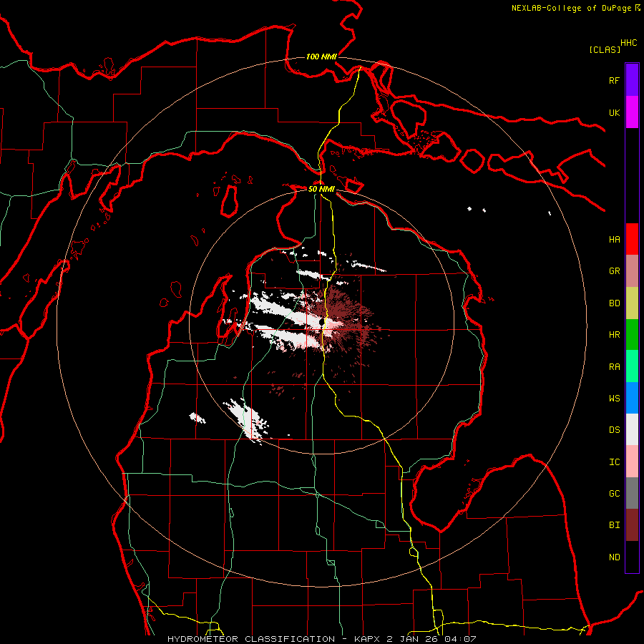Click the HHC title text
The height and width of the screenshot is (644, 644).
pyautogui.click(x=629, y=43)
